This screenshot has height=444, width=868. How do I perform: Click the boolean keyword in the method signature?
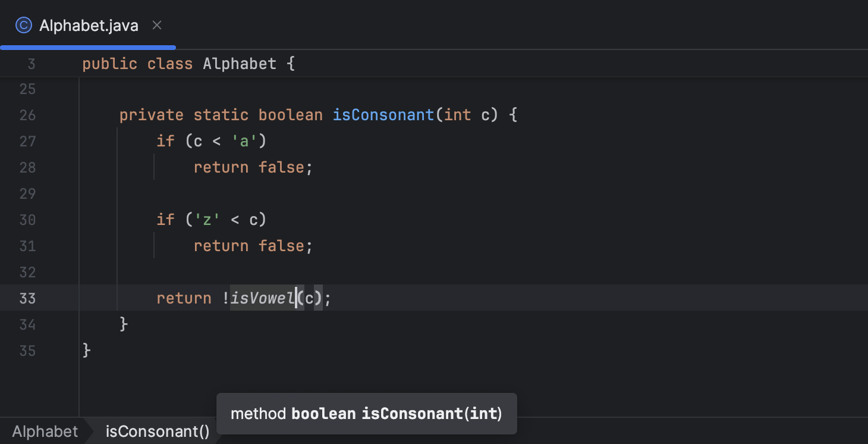click(290, 114)
